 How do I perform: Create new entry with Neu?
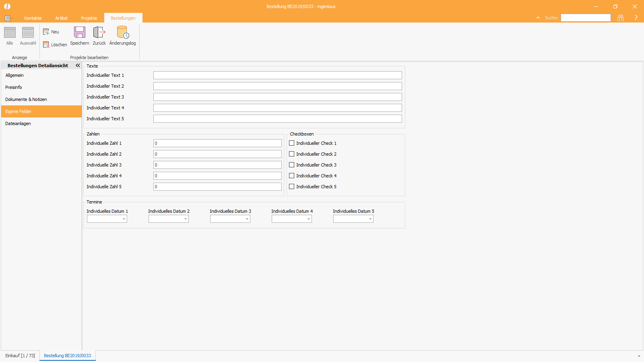[x=51, y=32]
